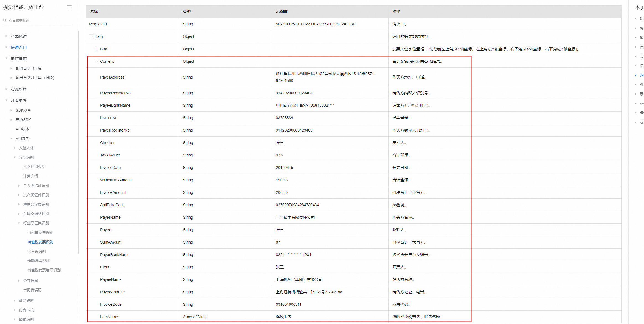Click the 视觉智能开放平台 title
Screen dimensions: 644x324
coord(24,7)
